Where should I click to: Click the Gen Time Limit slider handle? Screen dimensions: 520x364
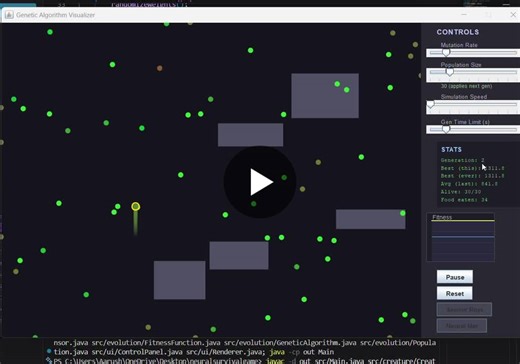(x=446, y=129)
